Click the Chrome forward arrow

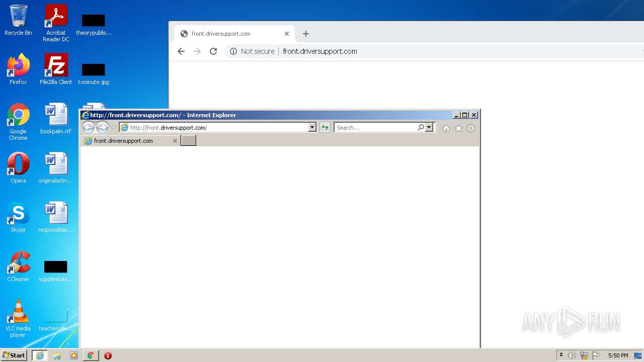pos(197,51)
